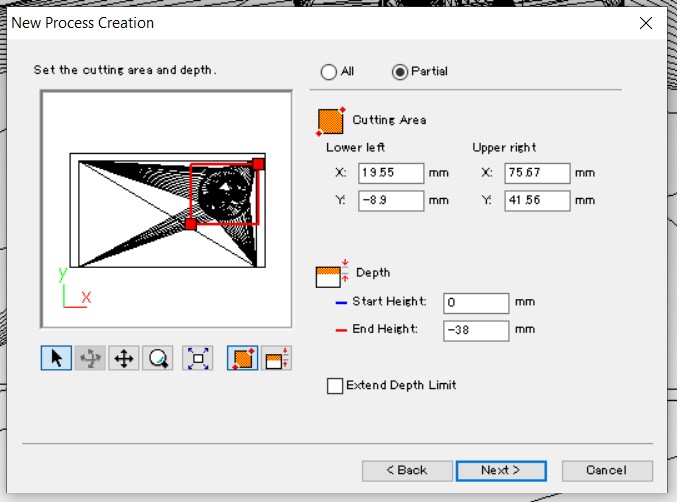This screenshot has width=677, height=502.
Task: Click the Start Height input field
Action: point(476,303)
